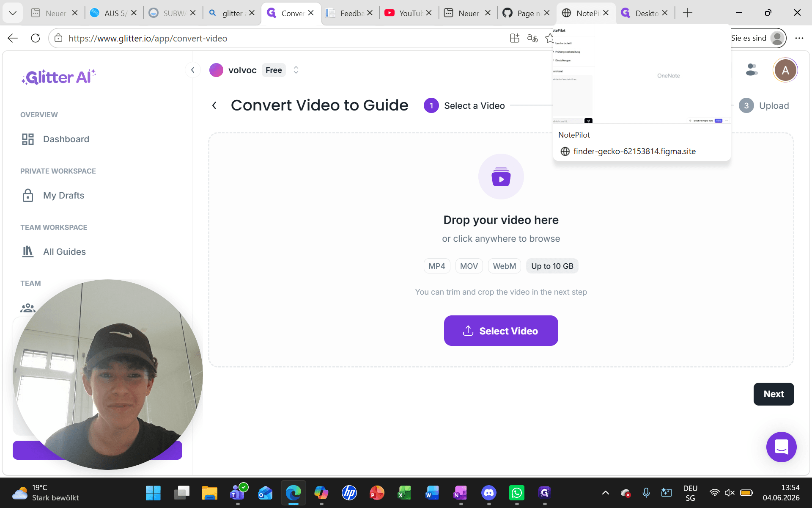Open the weather widget Stark bewölkt

(x=47, y=493)
